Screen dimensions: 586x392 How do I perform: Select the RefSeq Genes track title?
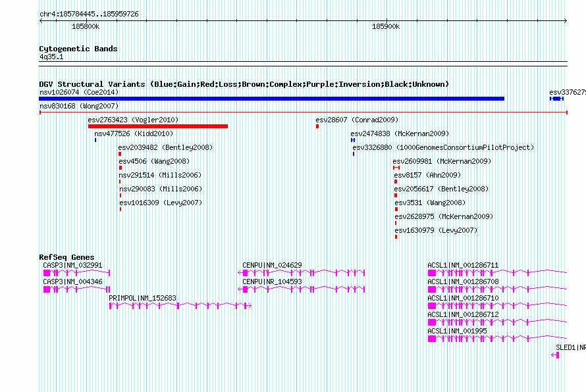(x=67, y=257)
